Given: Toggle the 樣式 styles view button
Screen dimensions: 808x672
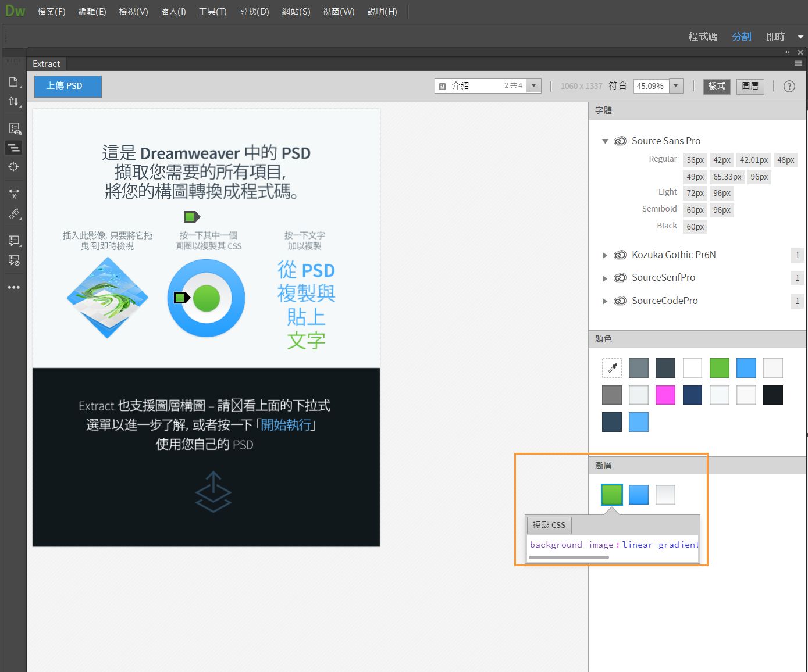Looking at the screenshot, I should pyautogui.click(x=717, y=86).
